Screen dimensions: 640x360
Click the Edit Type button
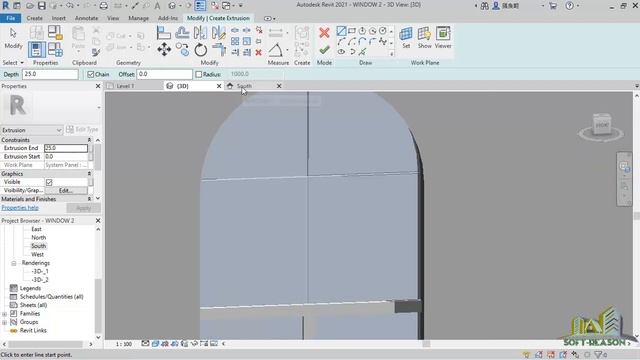(x=82, y=130)
